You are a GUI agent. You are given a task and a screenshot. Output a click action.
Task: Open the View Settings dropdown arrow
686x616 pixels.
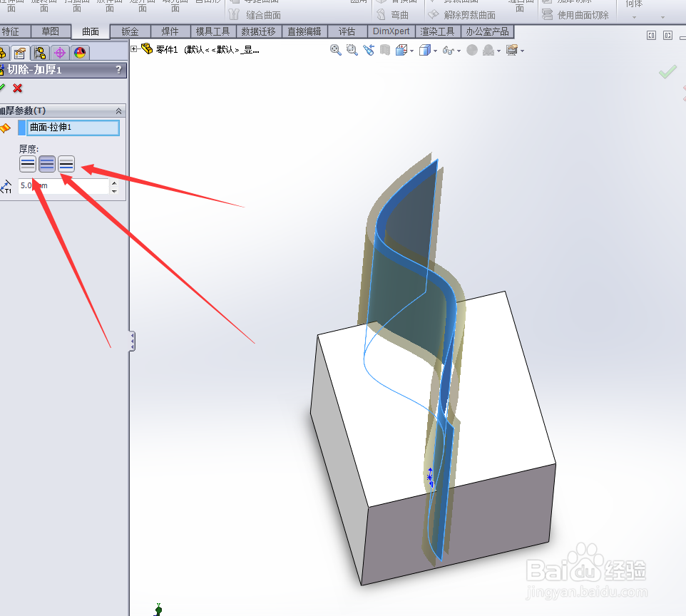pyautogui.click(x=522, y=51)
